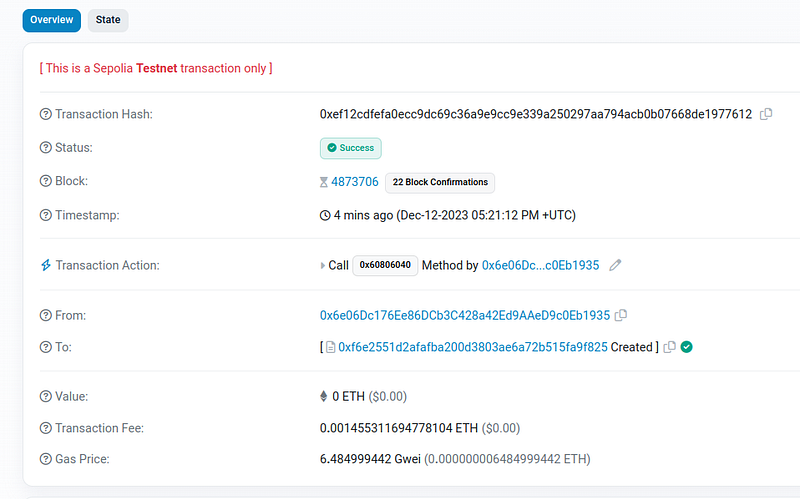Click the 22 Block Confirmations badge
This screenshot has width=800, height=499.
coord(440,183)
